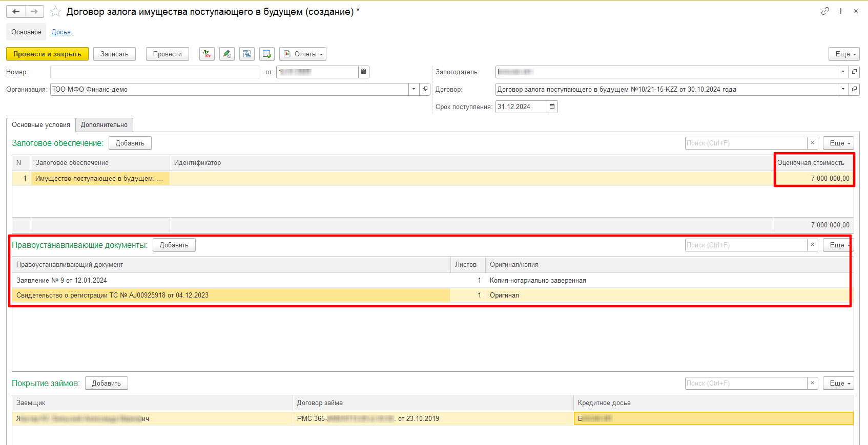Click the Организация input field
868x445 pixels.
[230, 89]
